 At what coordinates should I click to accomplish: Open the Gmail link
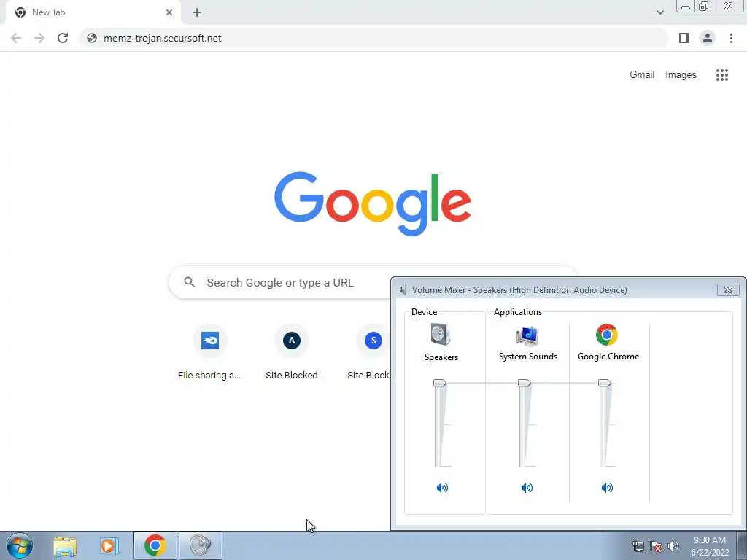pyautogui.click(x=642, y=75)
